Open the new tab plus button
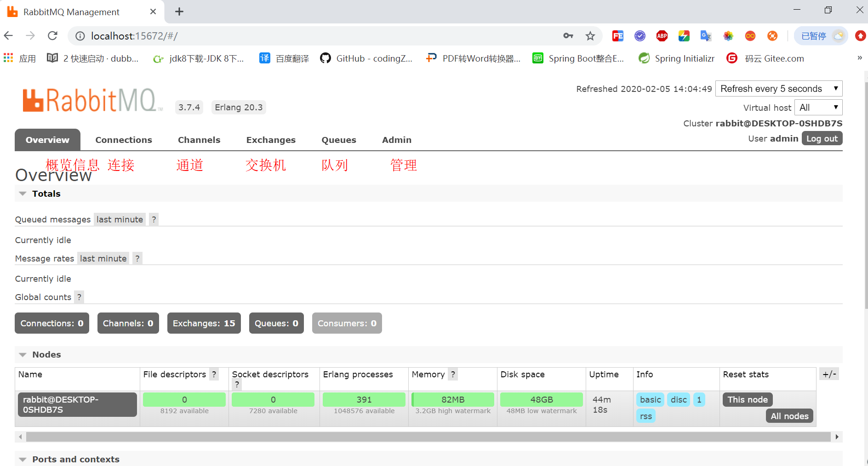The width and height of the screenshot is (868, 466). pos(179,12)
